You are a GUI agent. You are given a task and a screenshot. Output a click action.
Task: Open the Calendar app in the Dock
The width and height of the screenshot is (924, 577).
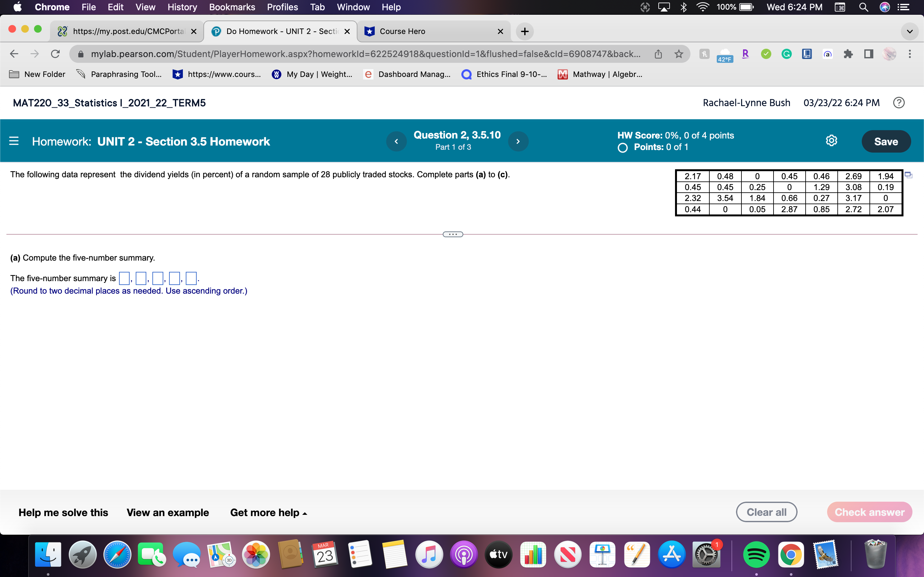pyautogui.click(x=324, y=555)
